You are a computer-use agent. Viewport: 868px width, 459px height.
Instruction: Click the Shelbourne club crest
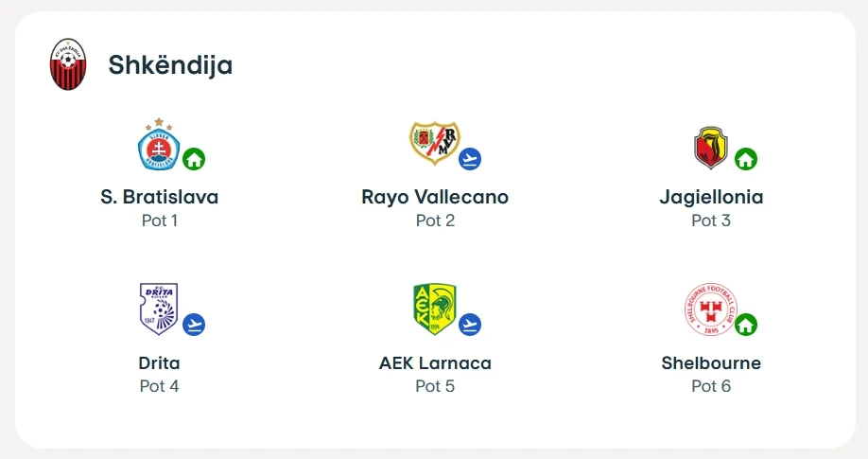[711, 309]
